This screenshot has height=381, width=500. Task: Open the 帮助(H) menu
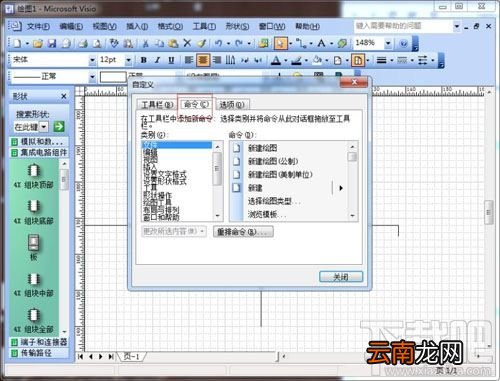coord(307,26)
